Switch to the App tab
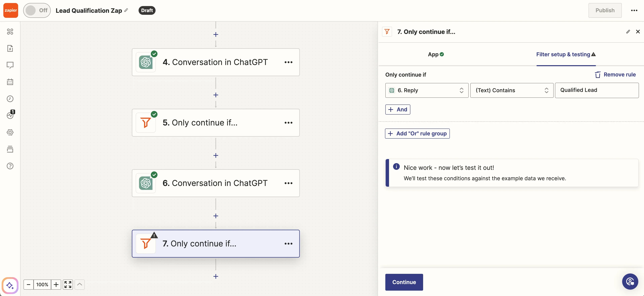This screenshot has width=644, height=296. pyautogui.click(x=436, y=54)
